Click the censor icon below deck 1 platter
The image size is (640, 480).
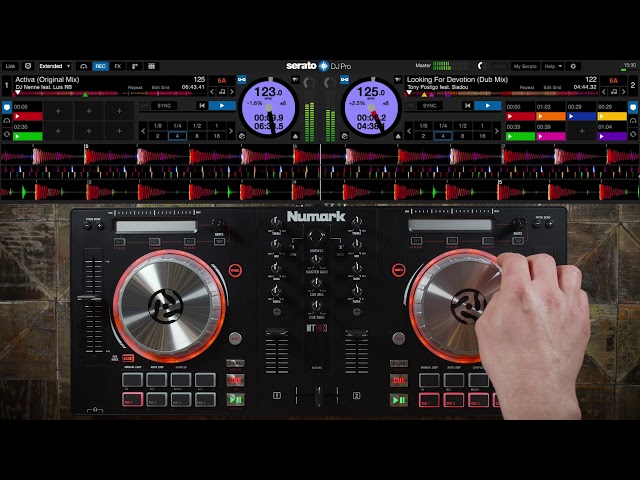pyautogui.click(x=242, y=136)
